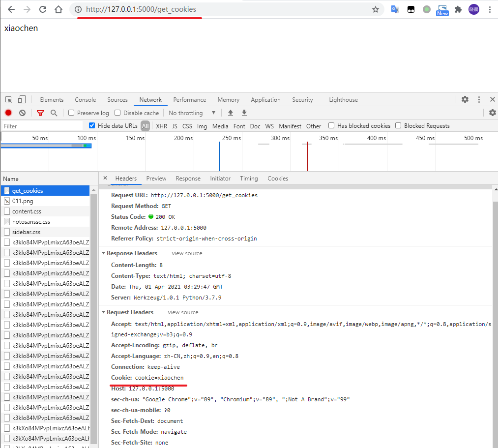Stop recording network log
This screenshot has width=498, height=448.
point(8,113)
